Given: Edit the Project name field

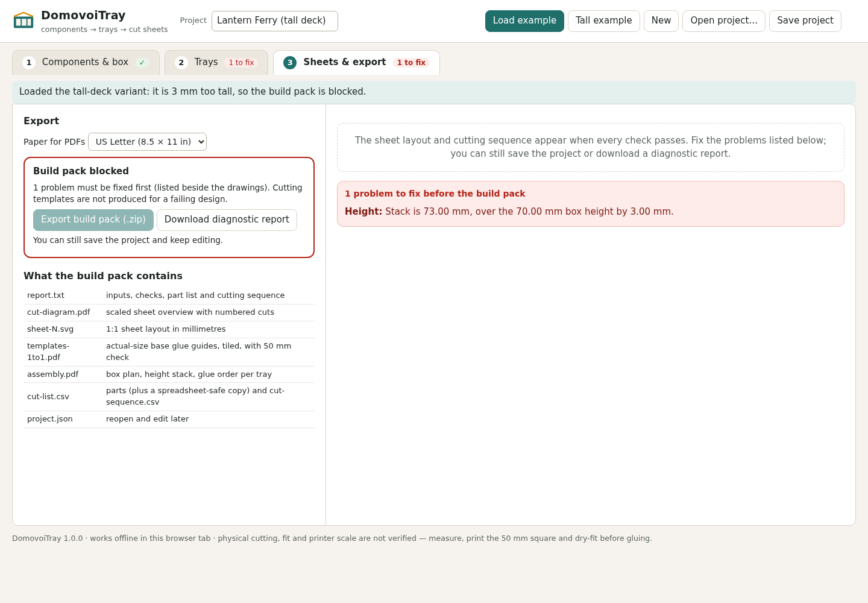Looking at the screenshot, I should pyautogui.click(x=275, y=21).
